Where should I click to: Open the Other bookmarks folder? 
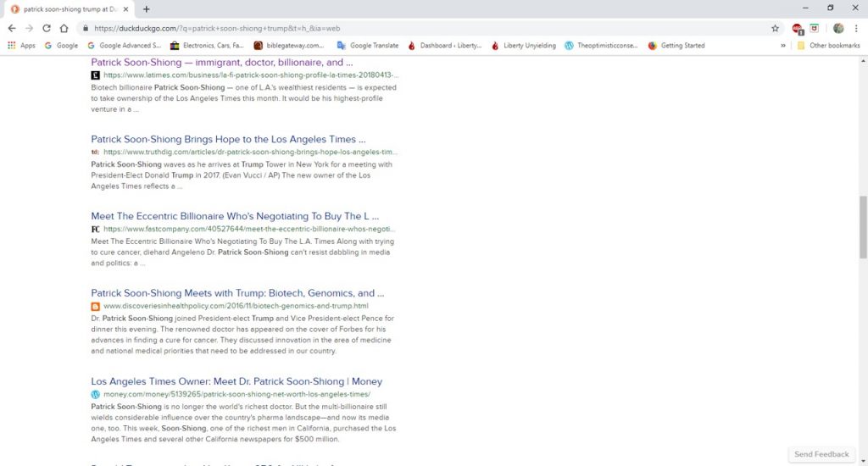click(x=829, y=46)
